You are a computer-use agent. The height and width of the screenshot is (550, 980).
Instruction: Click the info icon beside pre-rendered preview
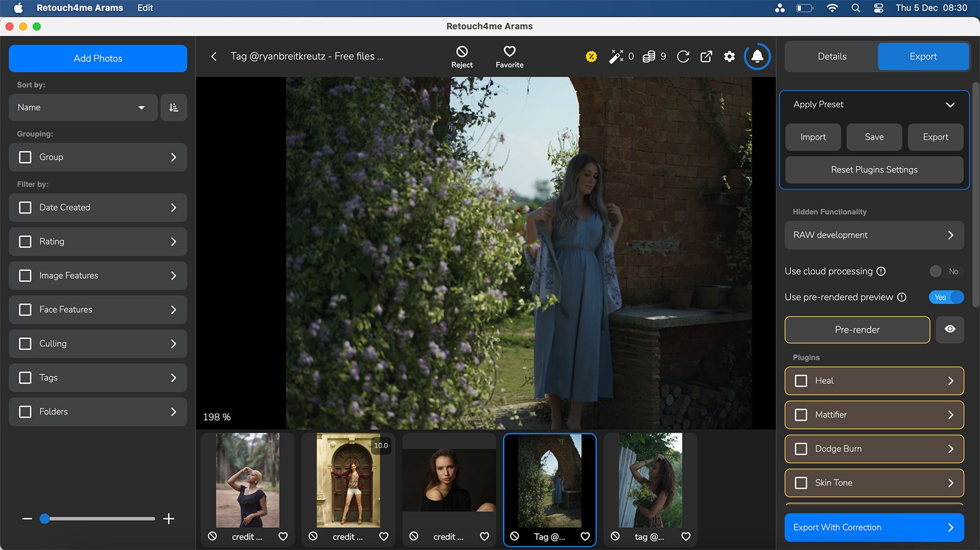click(x=901, y=297)
